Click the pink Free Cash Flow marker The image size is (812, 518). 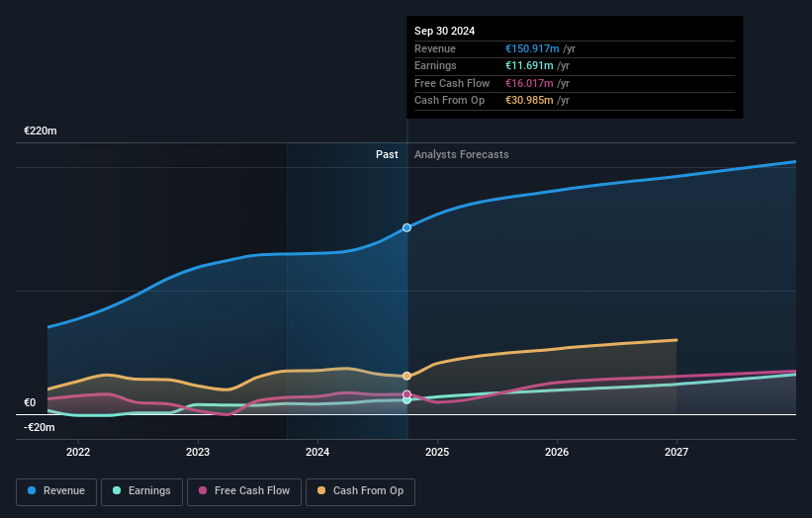tap(406, 394)
